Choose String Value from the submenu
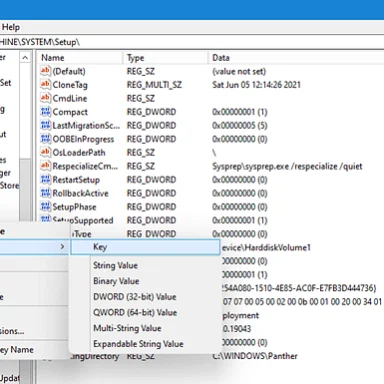The height and width of the screenshot is (384, 384). (115, 265)
